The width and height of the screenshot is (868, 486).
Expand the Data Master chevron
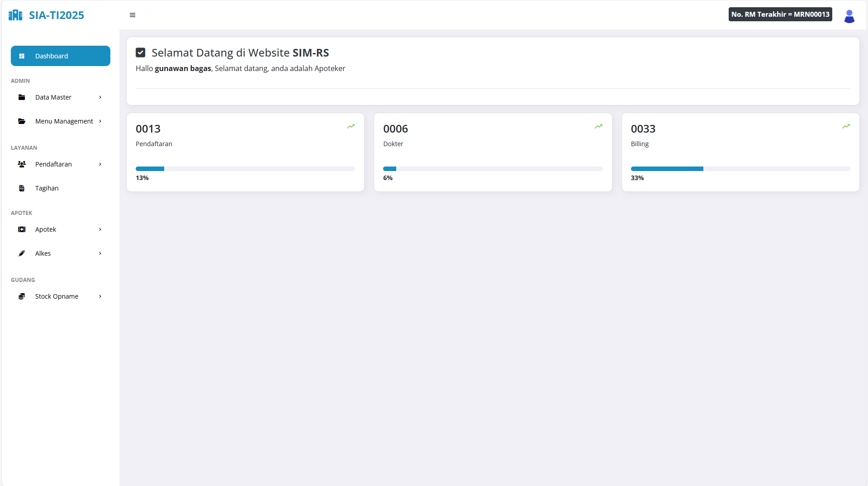(x=100, y=97)
